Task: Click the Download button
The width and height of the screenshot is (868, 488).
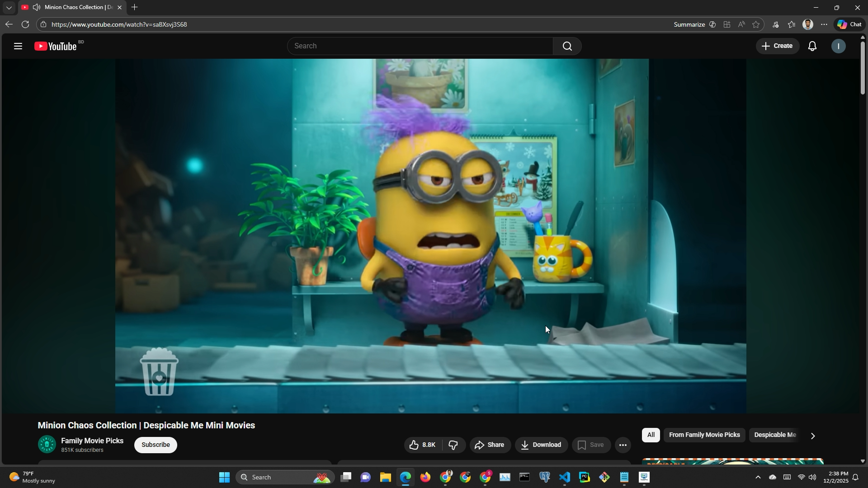Action: [x=541, y=445]
